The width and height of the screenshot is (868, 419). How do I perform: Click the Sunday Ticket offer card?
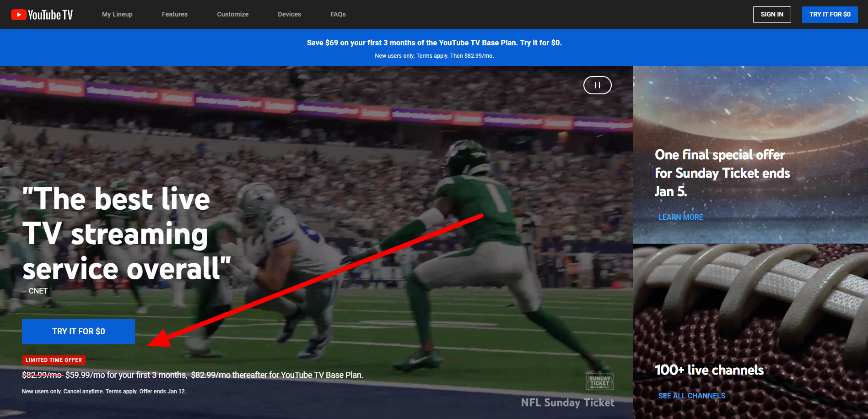pyautogui.click(x=750, y=155)
